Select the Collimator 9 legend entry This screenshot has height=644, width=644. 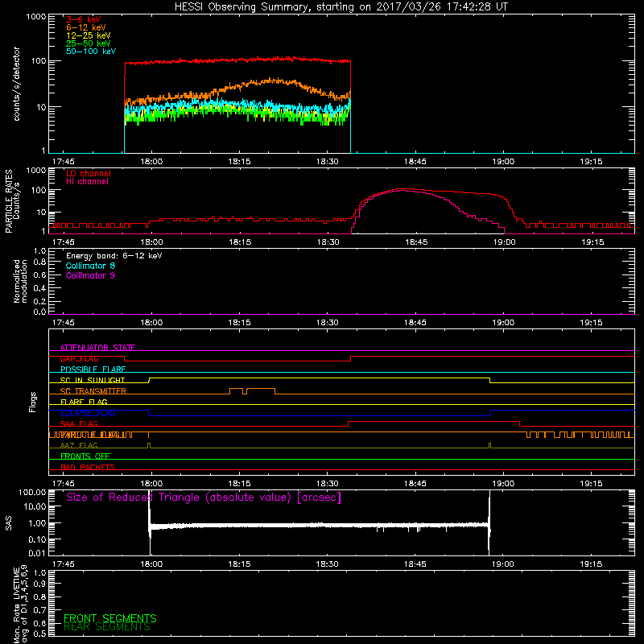[90, 275]
